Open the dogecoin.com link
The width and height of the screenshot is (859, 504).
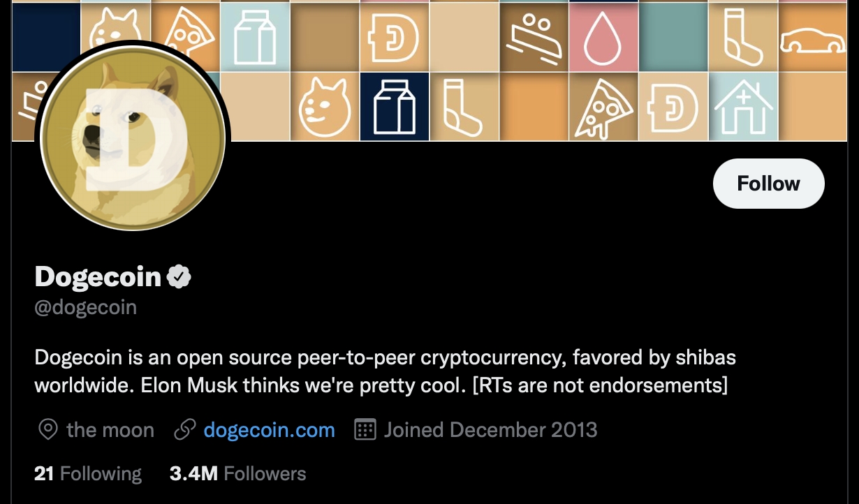[269, 430]
